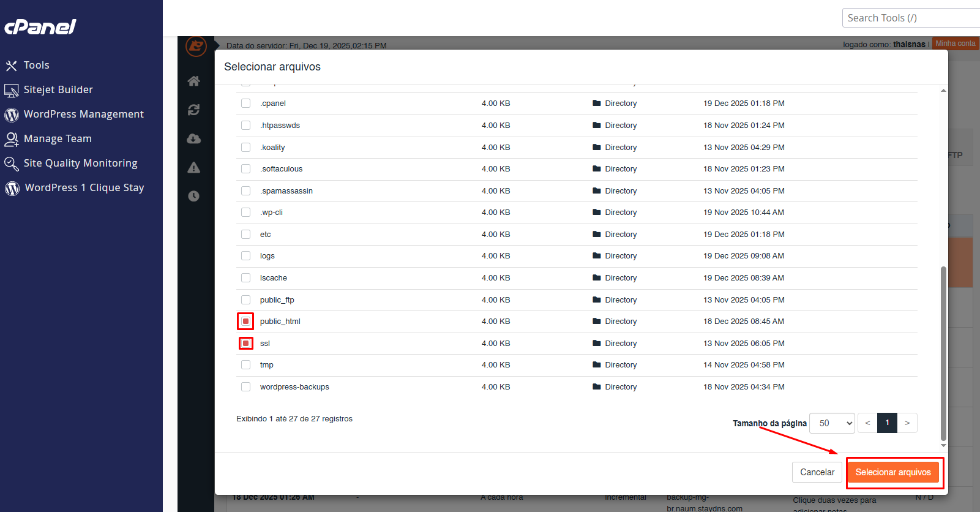This screenshot has width=980, height=512.
Task: Check the wordpress-backups checkbox
Action: click(245, 387)
